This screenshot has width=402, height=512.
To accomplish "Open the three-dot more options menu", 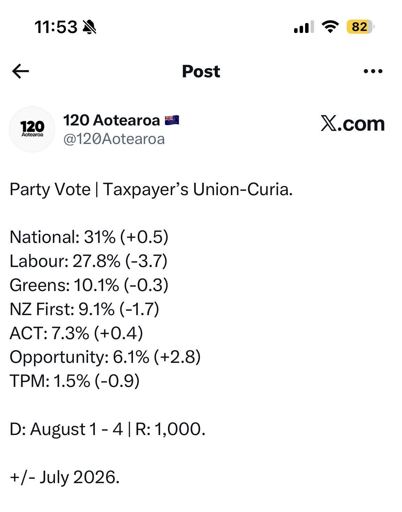I will pos(373,71).
